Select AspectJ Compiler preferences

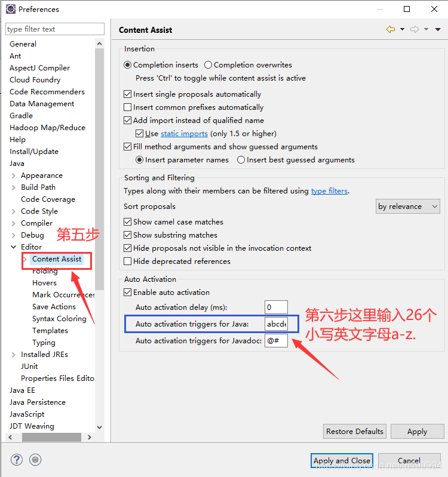(x=39, y=68)
